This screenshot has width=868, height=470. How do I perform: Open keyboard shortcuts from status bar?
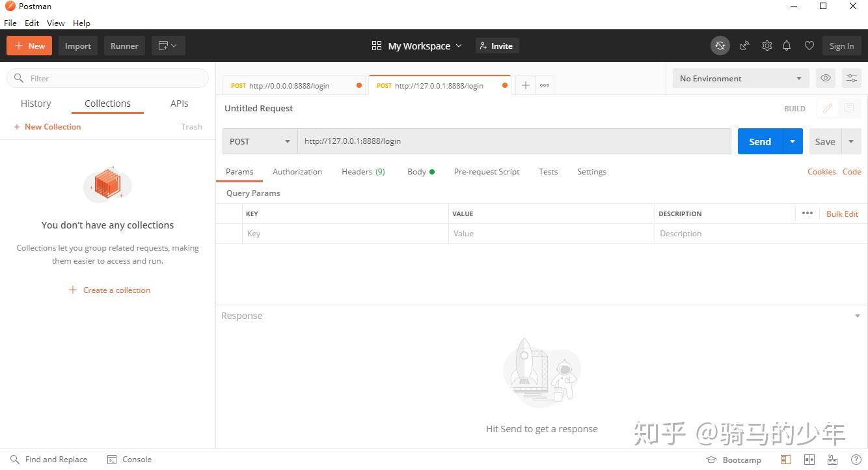tap(832, 460)
